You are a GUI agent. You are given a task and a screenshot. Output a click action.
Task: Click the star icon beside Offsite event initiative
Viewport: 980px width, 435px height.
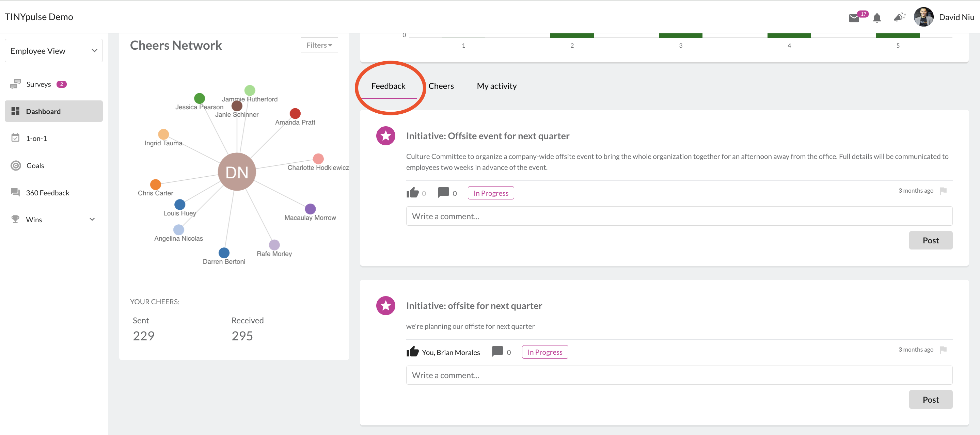(386, 136)
